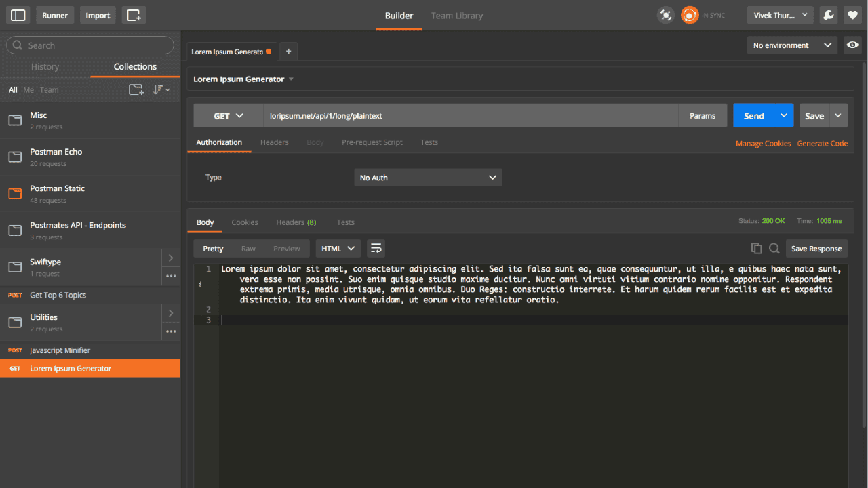Toggle the sidebar panel icon
868x488 pixels.
(x=18, y=15)
